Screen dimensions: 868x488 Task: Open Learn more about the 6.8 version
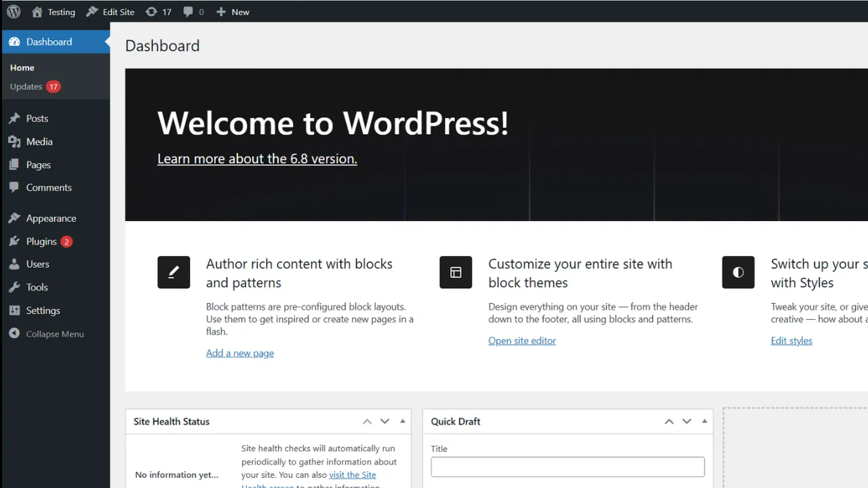point(257,159)
